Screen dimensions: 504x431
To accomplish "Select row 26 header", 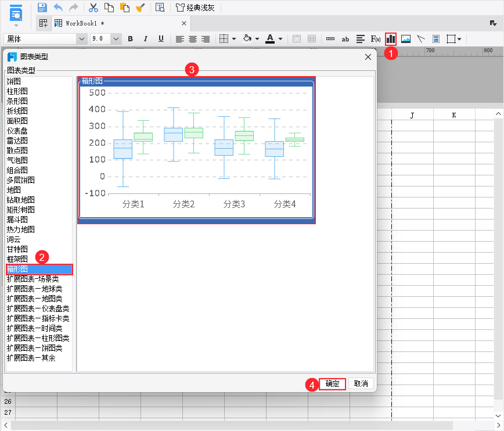I will [x=8, y=401].
